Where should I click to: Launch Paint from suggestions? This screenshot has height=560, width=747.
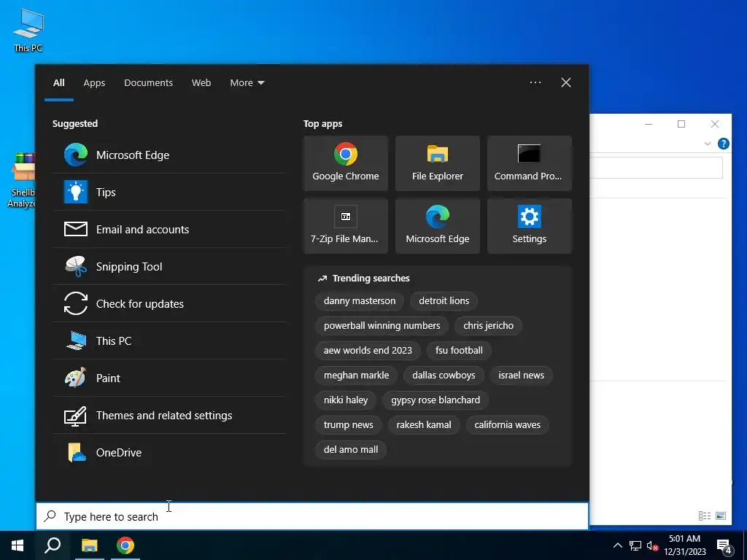pyautogui.click(x=169, y=378)
